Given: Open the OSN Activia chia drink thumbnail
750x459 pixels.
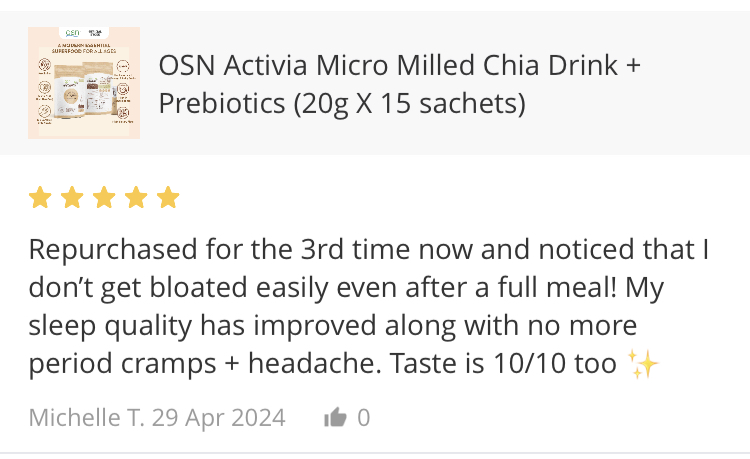Looking at the screenshot, I should pyautogui.click(x=84, y=83).
